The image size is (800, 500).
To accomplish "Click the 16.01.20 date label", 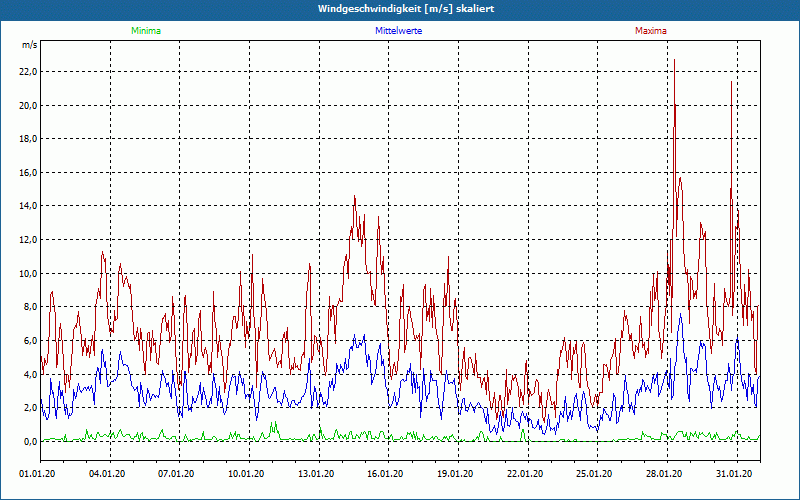I will [x=385, y=474].
